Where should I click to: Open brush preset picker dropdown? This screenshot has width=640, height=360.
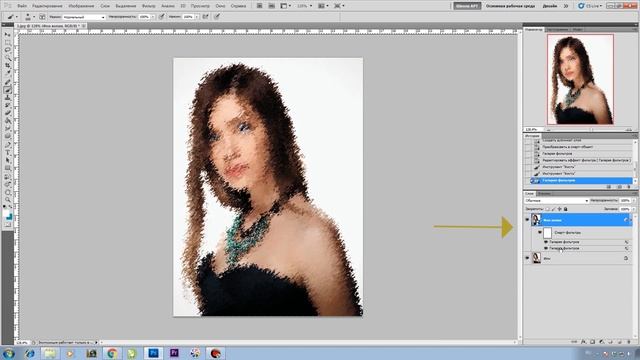[x=34, y=17]
